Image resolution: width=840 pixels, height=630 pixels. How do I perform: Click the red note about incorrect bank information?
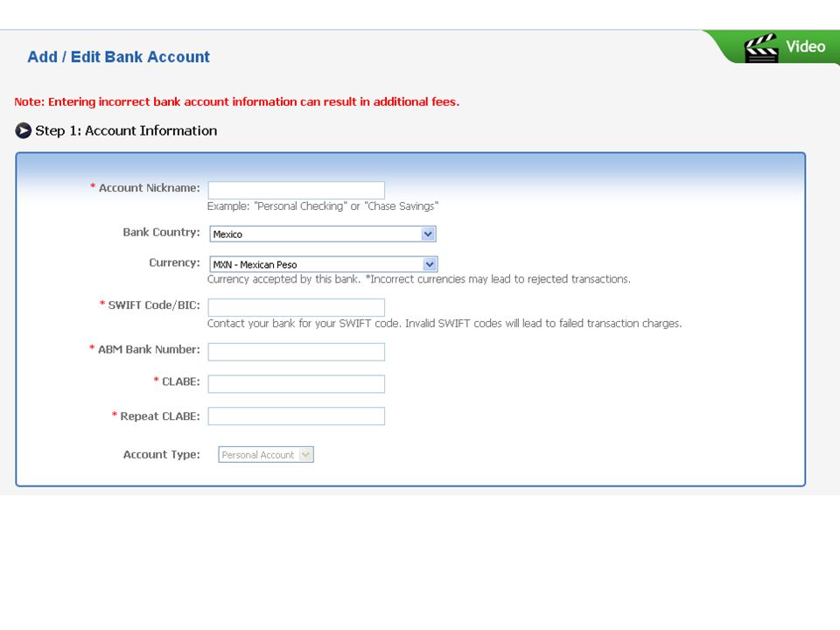click(237, 101)
